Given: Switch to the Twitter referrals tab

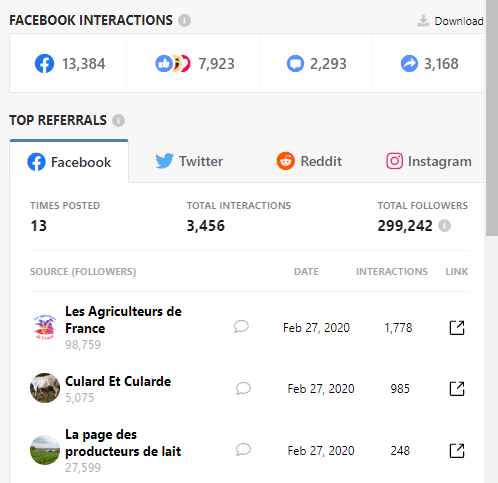Looking at the screenshot, I should coord(189,161).
